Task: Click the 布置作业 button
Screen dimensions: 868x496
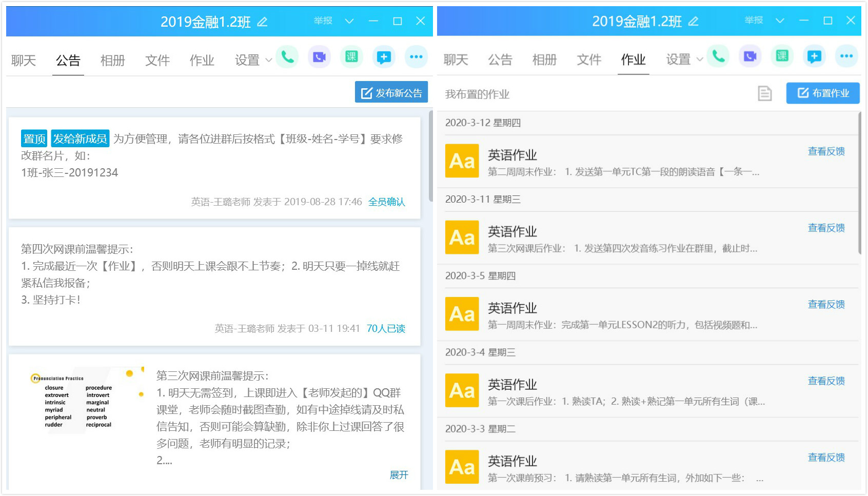Action: pyautogui.click(x=823, y=93)
